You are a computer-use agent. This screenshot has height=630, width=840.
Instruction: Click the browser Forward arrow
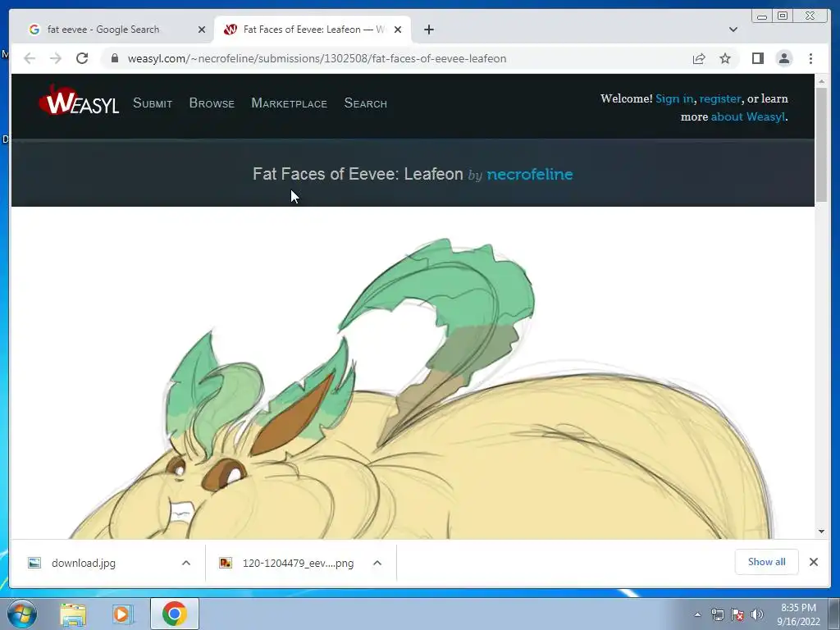(56, 58)
